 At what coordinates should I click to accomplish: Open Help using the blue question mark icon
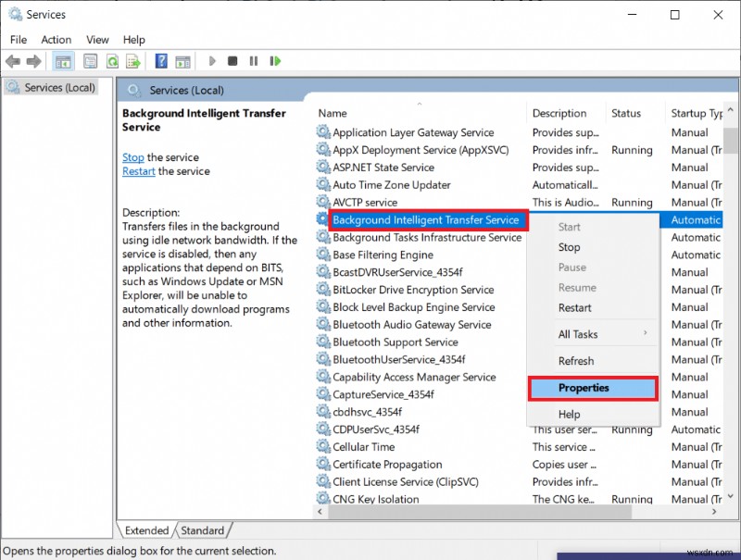tap(159, 61)
